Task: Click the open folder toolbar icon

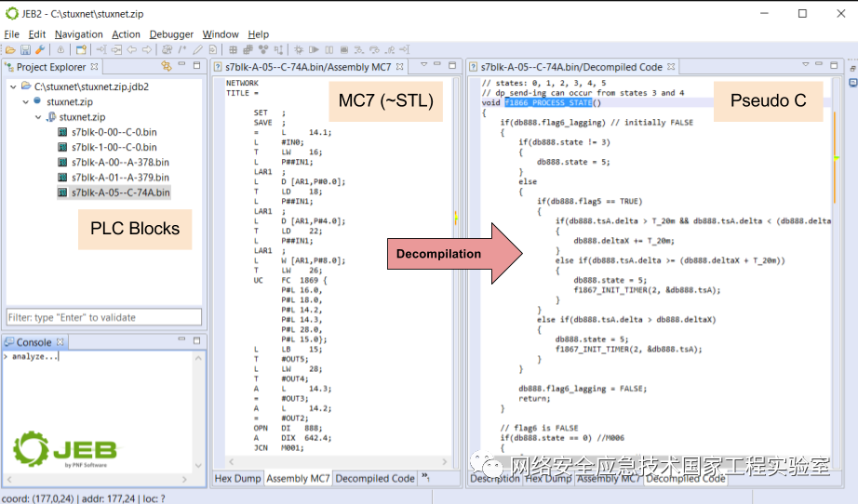Action: [x=10, y=49]
